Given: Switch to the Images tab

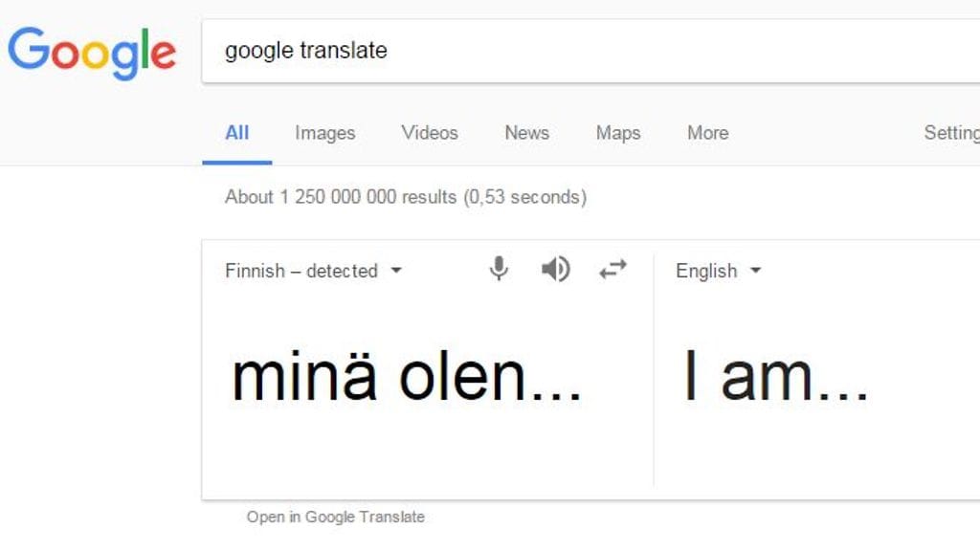Looking at the screenshot, I should pyautogui.click(x=324, y=133).
